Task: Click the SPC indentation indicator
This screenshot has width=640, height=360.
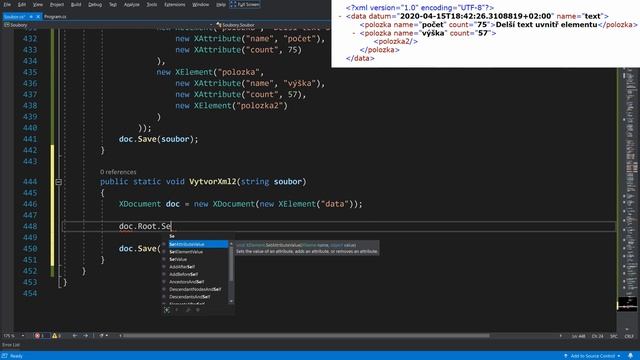Action: (613, 336)
